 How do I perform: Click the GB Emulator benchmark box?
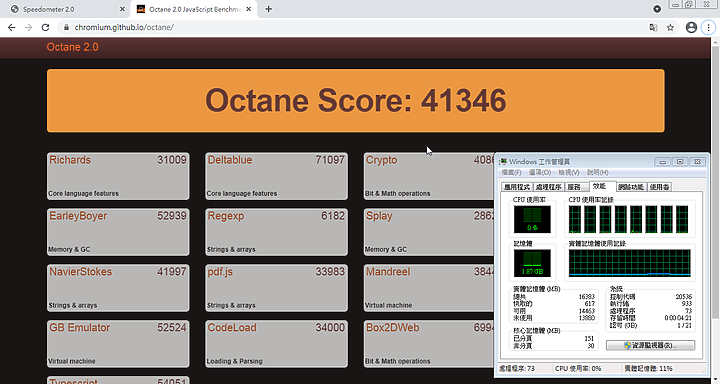tap(118, 344)
